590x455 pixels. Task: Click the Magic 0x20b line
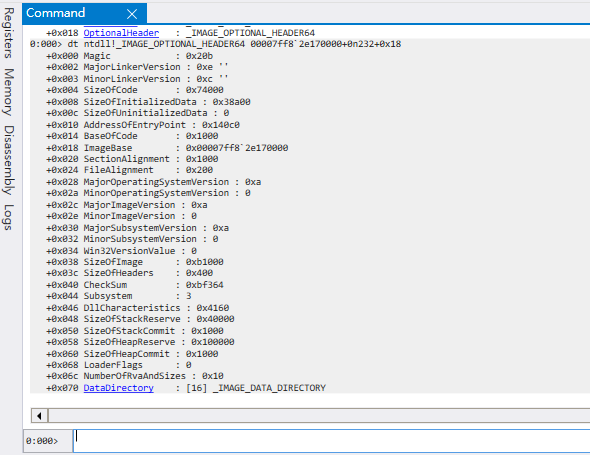pyautogui.click(x=129, y=56)
